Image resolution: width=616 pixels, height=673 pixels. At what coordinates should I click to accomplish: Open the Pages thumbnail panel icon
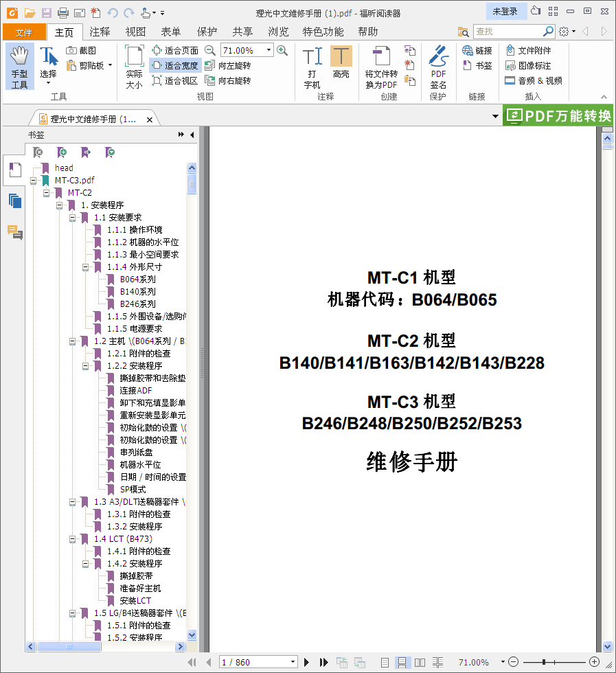pos(14,201)
